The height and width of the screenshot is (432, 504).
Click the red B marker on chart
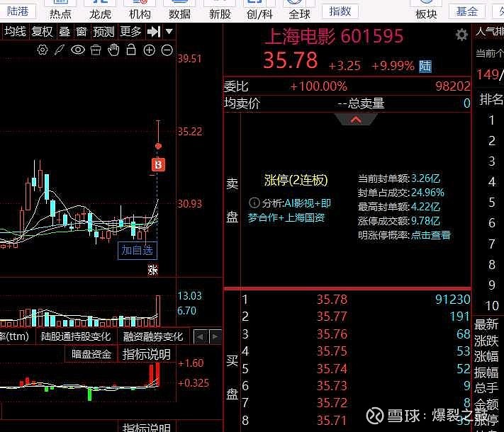pyautogui.click(x=158, y=165)
